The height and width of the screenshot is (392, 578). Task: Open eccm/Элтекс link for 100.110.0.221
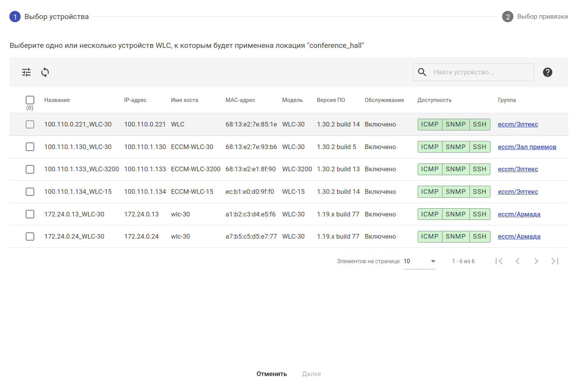point(518,125)
